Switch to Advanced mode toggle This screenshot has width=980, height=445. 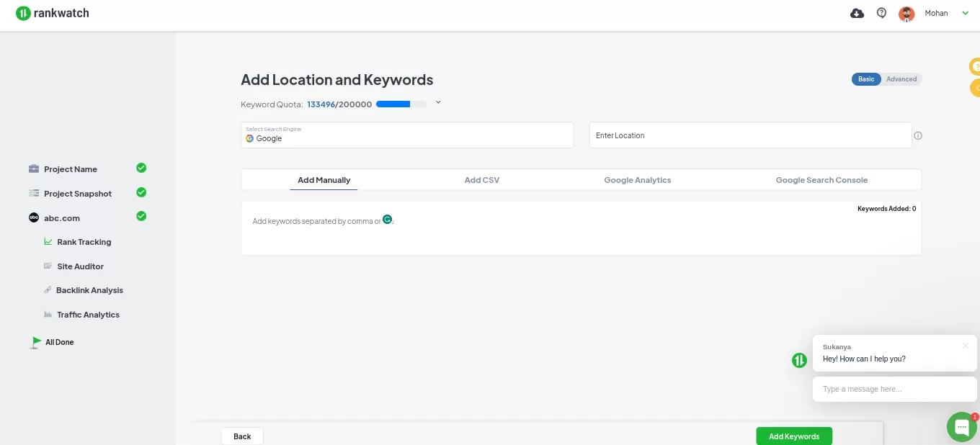901,79
